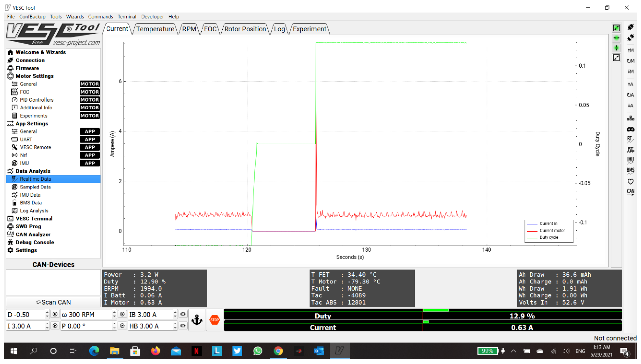Image resolution: width=641 pixels, height=364 pixels.
Task: Toggle horizontal plot zoom button
Action: [x=616, y=38]
